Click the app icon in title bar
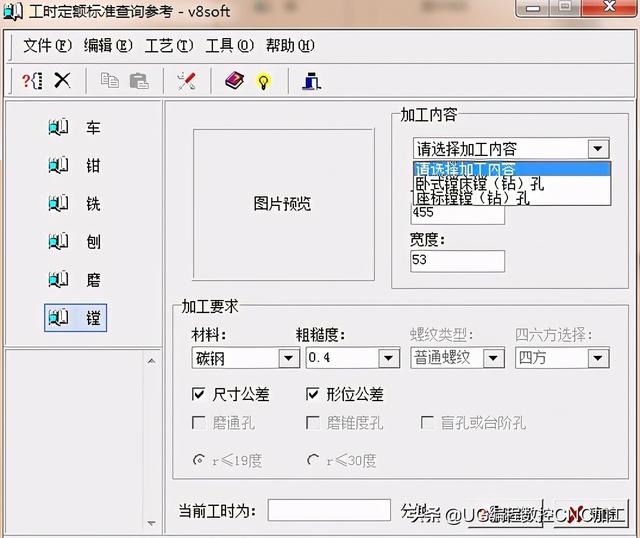Screen dimensions: 640x538 click(x=12, y=11)
